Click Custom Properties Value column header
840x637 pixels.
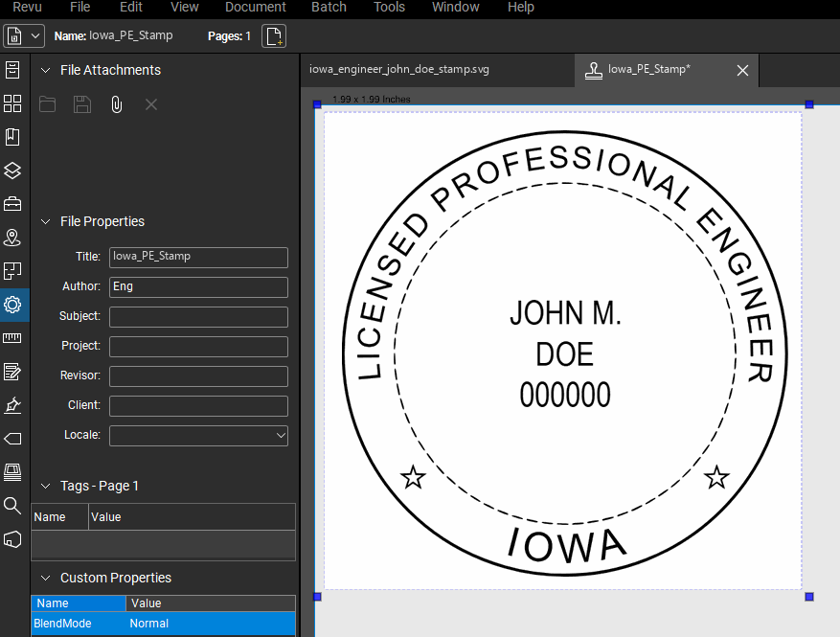(211, 603)
